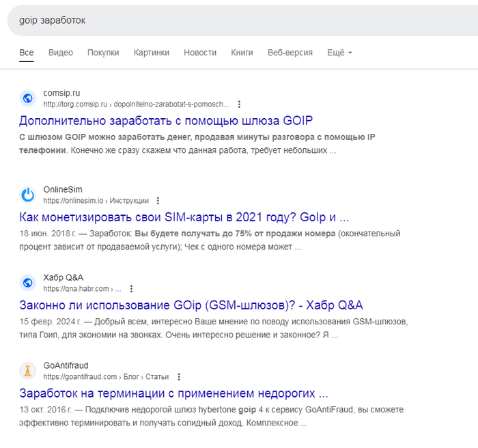Click the search box containing goip заработок
This screenshot has width=478, height=448.
coord(239,20)
